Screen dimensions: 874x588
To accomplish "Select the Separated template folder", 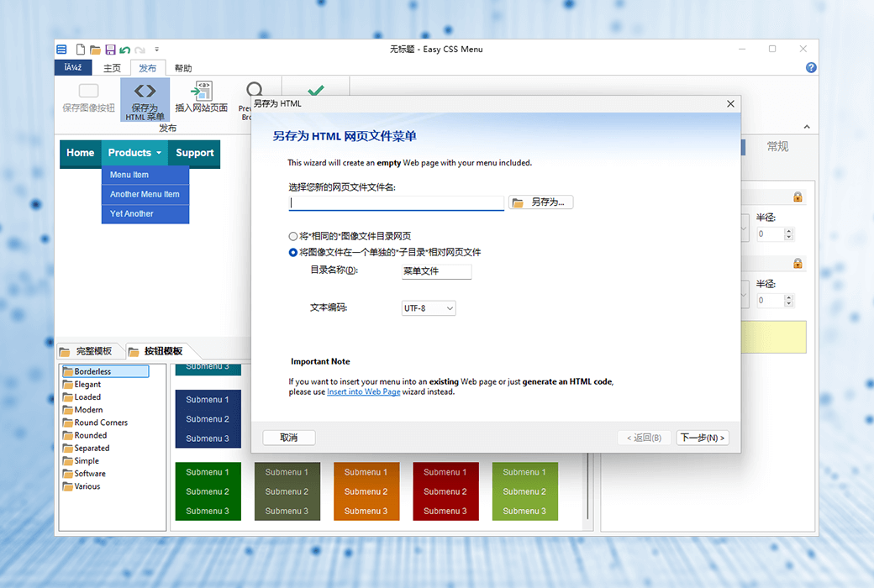I will coord(86,449).
